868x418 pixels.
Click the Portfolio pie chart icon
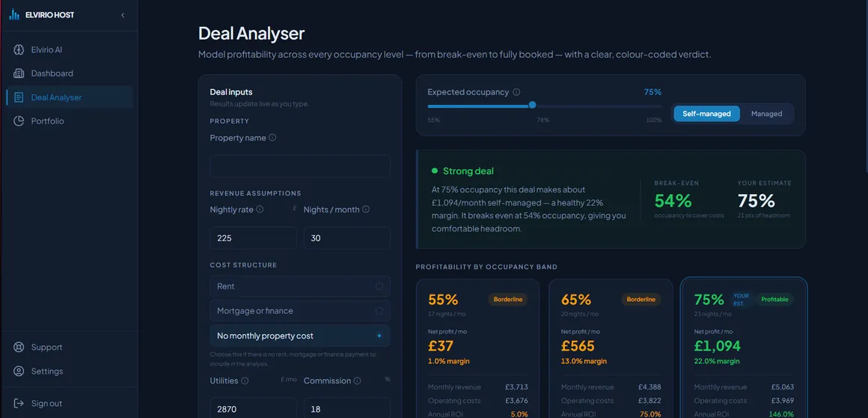click(x=19, y=121)
